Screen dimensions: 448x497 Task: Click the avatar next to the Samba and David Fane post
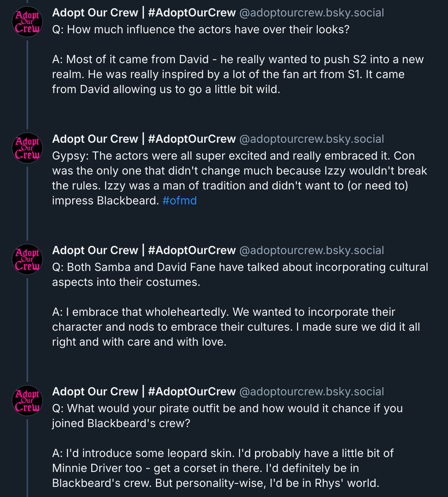(x=27, y=259)
